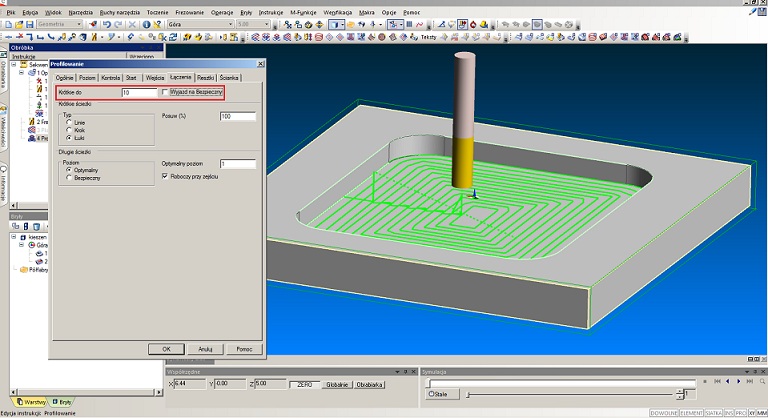Click the go-to-end simulation icon
Image resolution: width=768 pixels, height=418 pixels.
(749, 381)
